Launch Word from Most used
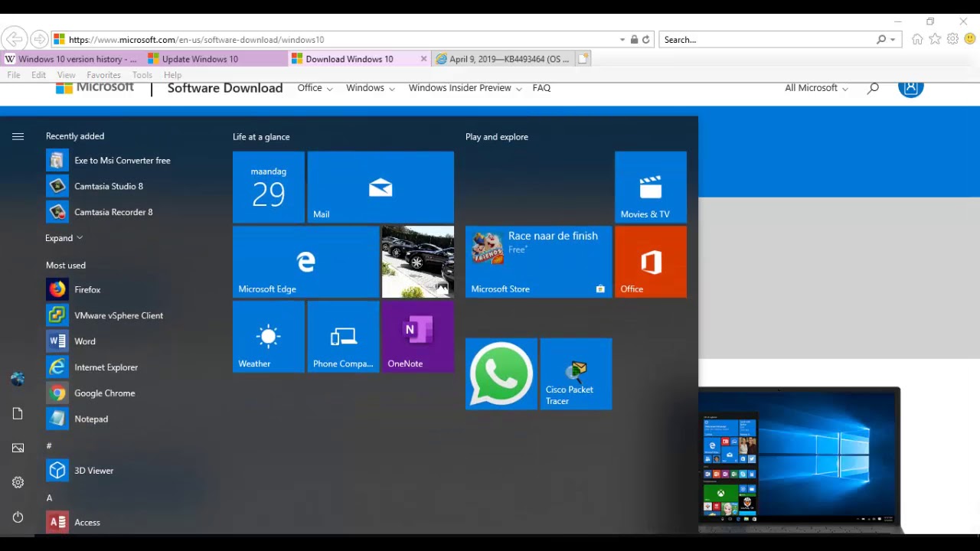Image resolution: width=980 pixels, height=551 pixels. point(71,341)
